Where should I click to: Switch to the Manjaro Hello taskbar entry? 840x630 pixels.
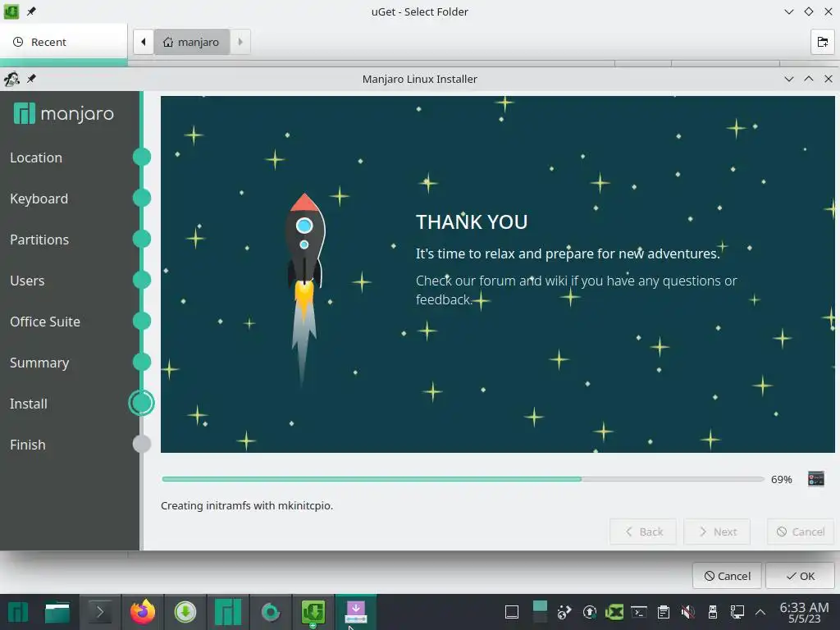pyautogui.click(x=228, y=612)
